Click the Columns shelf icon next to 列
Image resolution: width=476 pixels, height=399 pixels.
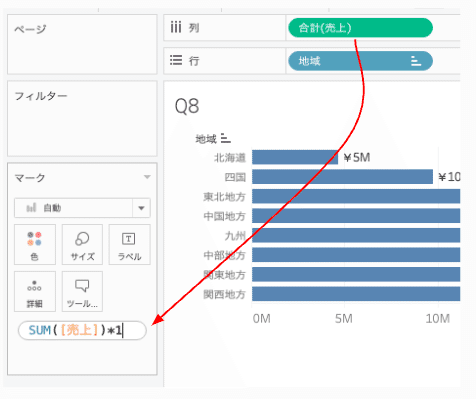coord(176,27)
